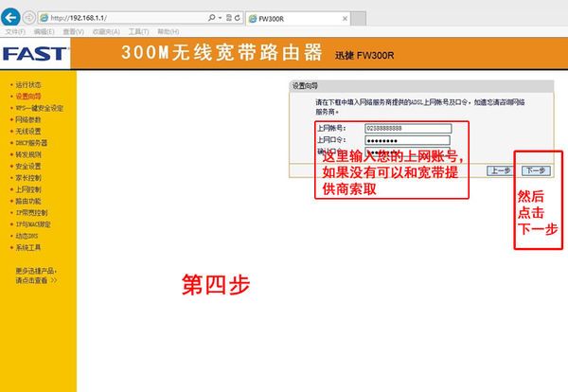
Task: Open 动态DNS in sidebar
Action: coord(27,236)
